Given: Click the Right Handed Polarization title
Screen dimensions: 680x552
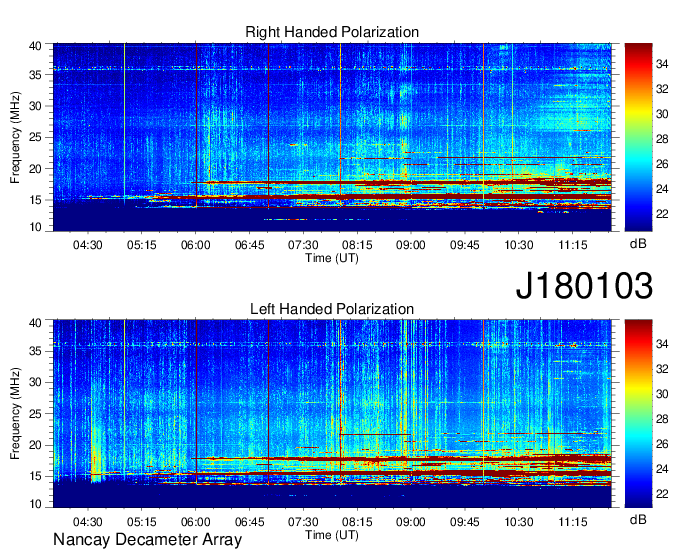Looking at the screenshot, I should 332,32.
